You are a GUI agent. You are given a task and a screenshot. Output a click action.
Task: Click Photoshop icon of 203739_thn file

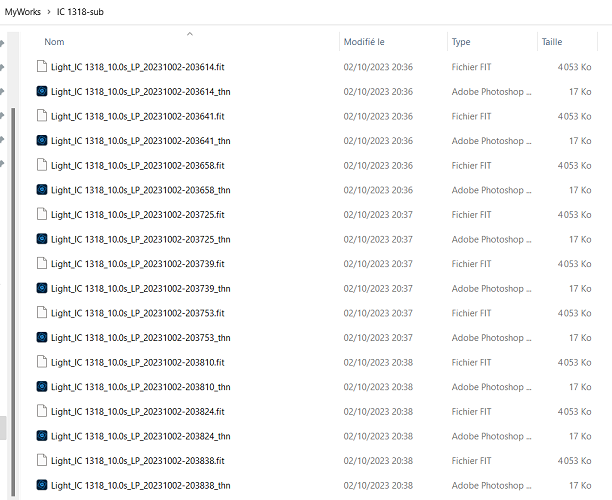pos(42,288)
